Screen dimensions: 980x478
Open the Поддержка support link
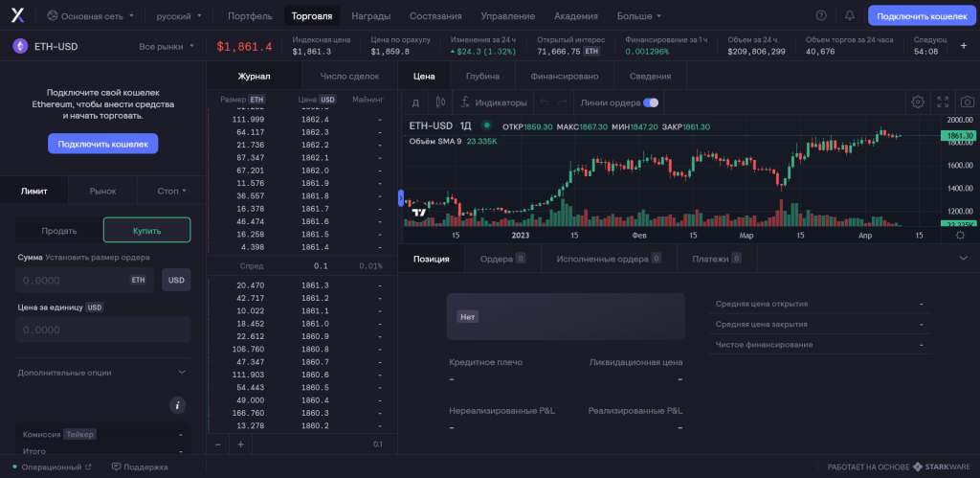point(140,467)
